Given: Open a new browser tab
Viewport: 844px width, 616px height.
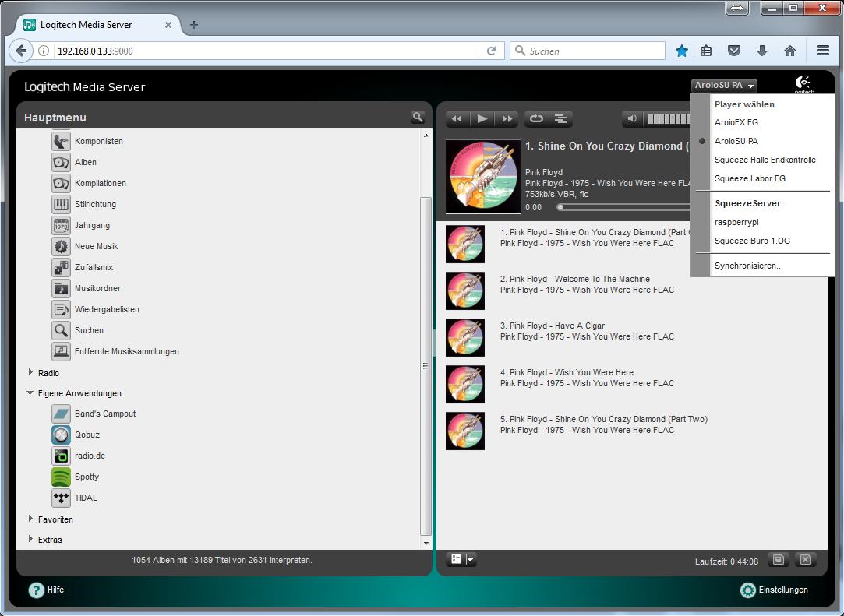Looking at the screenshot, I should (194, 25).
